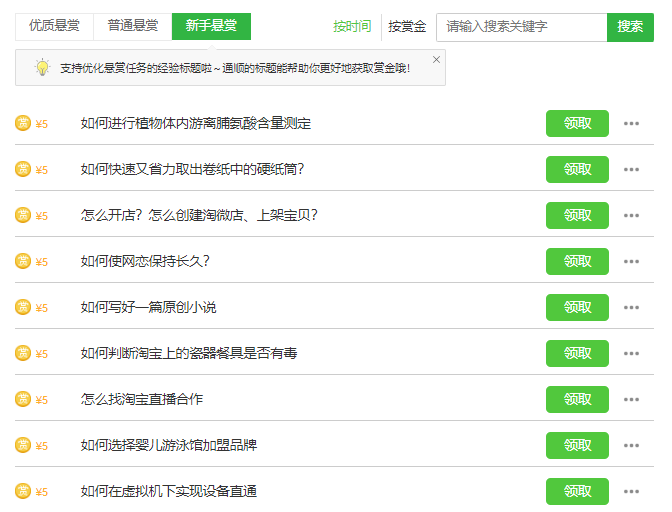Claim the 创建淘微店 bounty with 领取
The height and width of the screenshot is (512, 672).
(x=577, y=215)
